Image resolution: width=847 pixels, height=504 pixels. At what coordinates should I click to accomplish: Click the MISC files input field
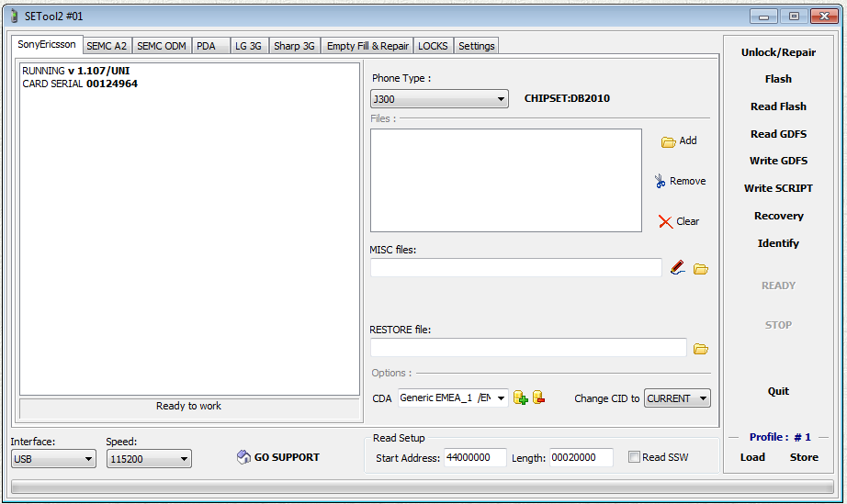(x=516, y=268)
